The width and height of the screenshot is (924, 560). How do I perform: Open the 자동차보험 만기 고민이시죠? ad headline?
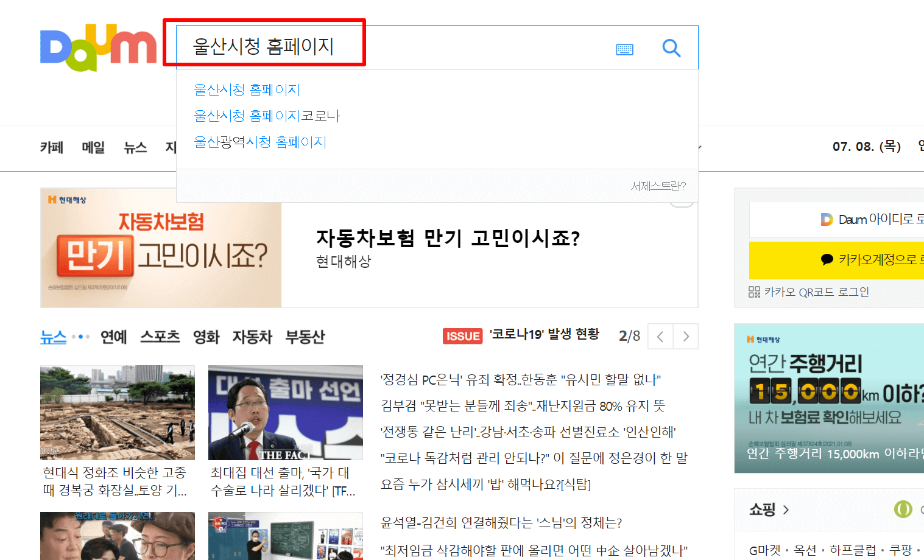[448, 238]
